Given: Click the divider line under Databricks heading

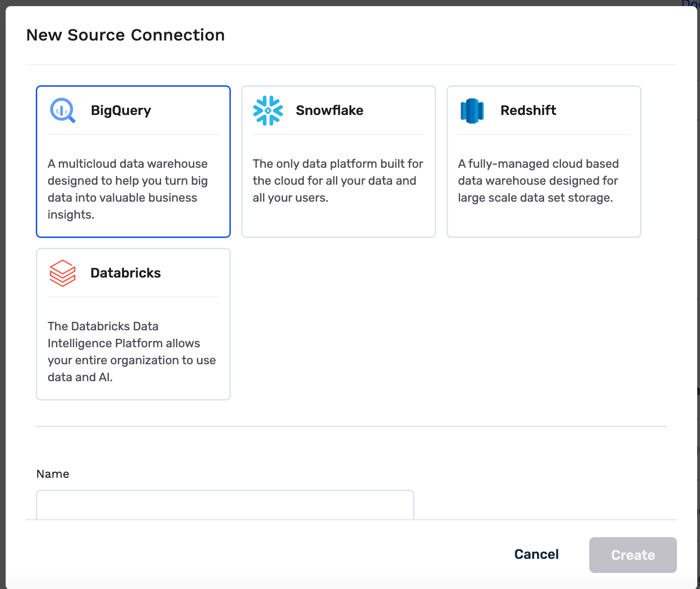Looking at the screenshot, I should tap(133, 297).
